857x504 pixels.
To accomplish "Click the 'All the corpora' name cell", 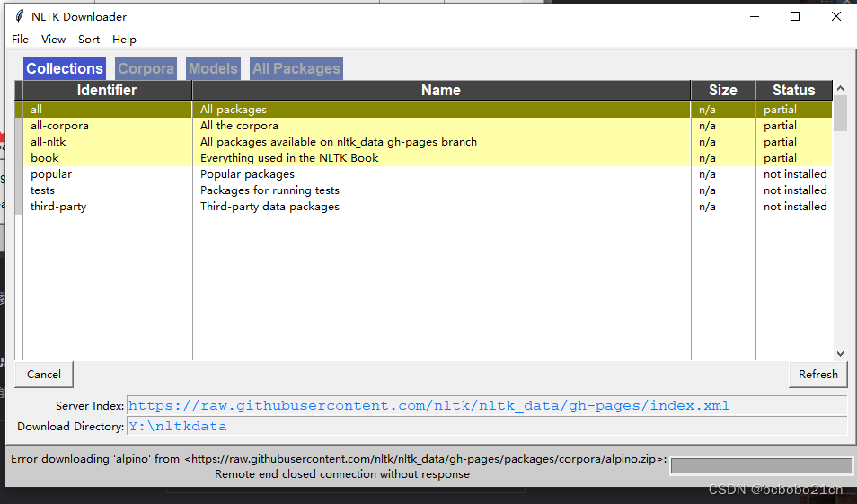I will coord(239,126).
